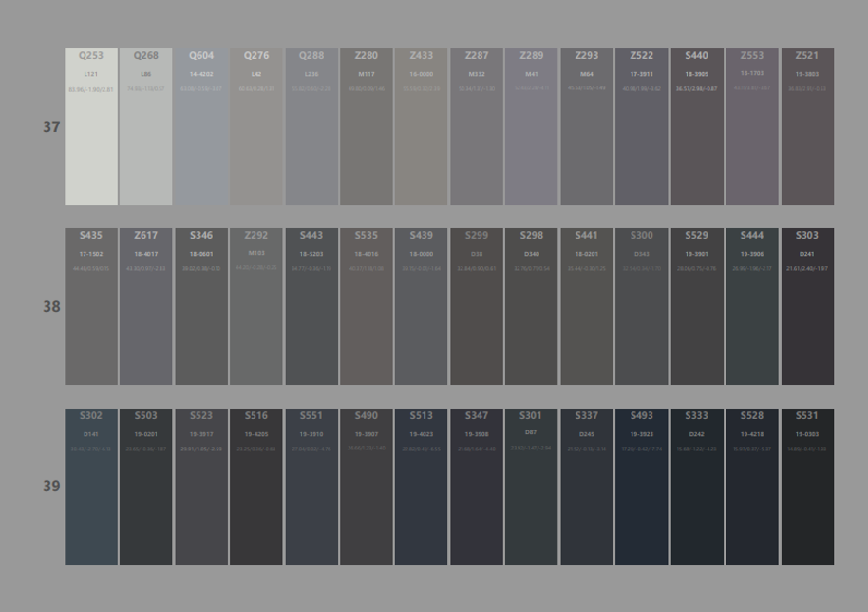This screenshot has width=868, height=612.
Task: Choose the Z289 swatch in row 37
Action: [531, 127]
